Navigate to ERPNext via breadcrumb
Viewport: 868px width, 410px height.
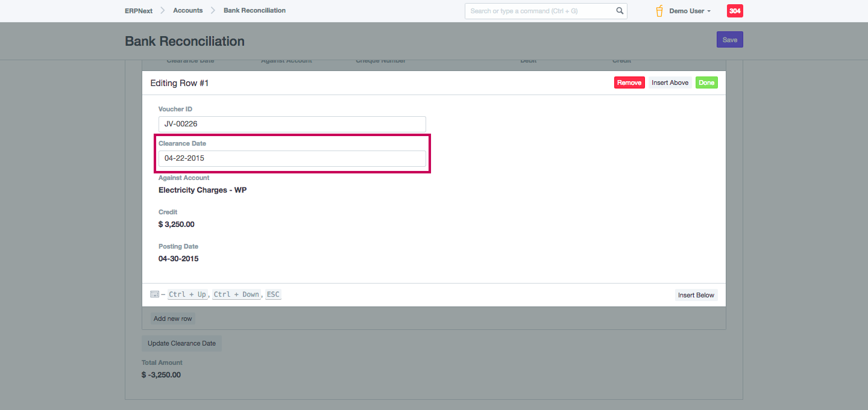tap(139, 10)
